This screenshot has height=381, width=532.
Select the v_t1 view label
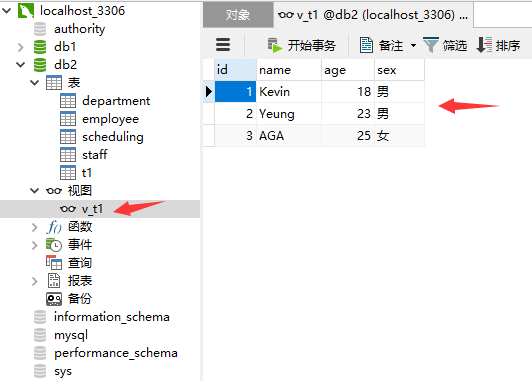click(x=92, y=209)
